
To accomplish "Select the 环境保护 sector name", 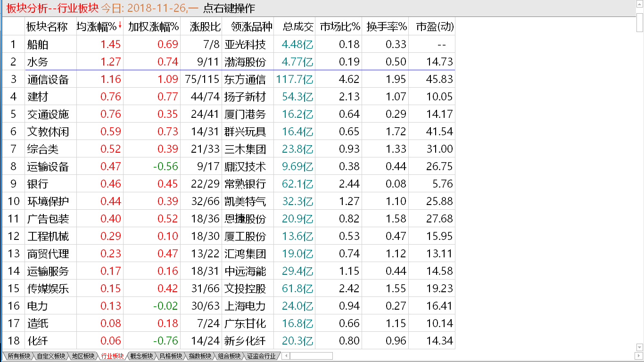I will click(x=48, y=201).
